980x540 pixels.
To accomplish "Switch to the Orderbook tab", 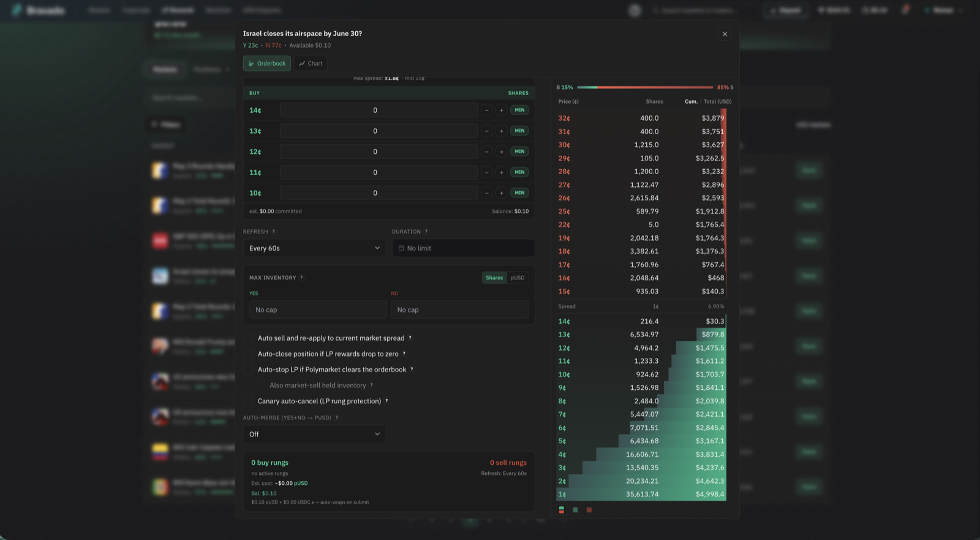I will pyautogui.click(x=267, y=64).
